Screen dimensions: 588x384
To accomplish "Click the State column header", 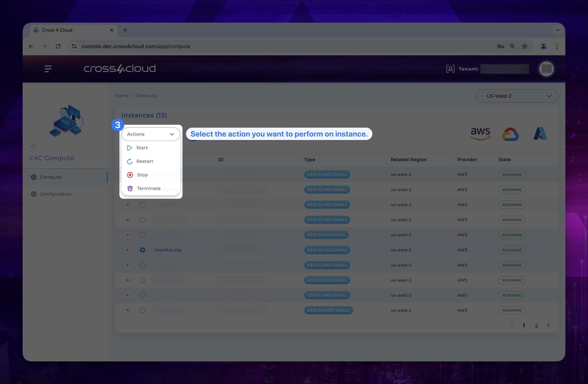I will click(505, 160).
